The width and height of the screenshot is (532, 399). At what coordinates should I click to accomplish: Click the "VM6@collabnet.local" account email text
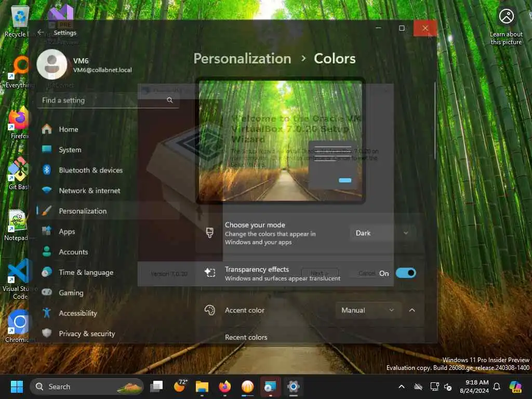pos(102,70)
